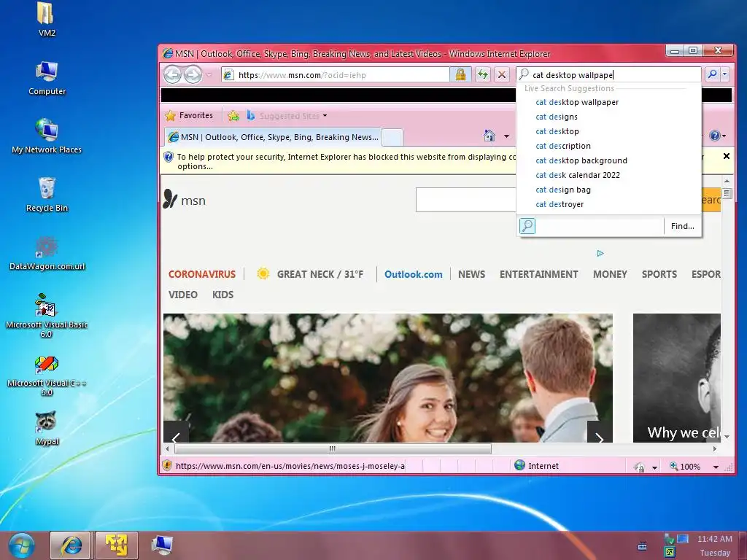747x560 pixels.
Task: Open the Outlook.com link
Action: pos(414,274)
